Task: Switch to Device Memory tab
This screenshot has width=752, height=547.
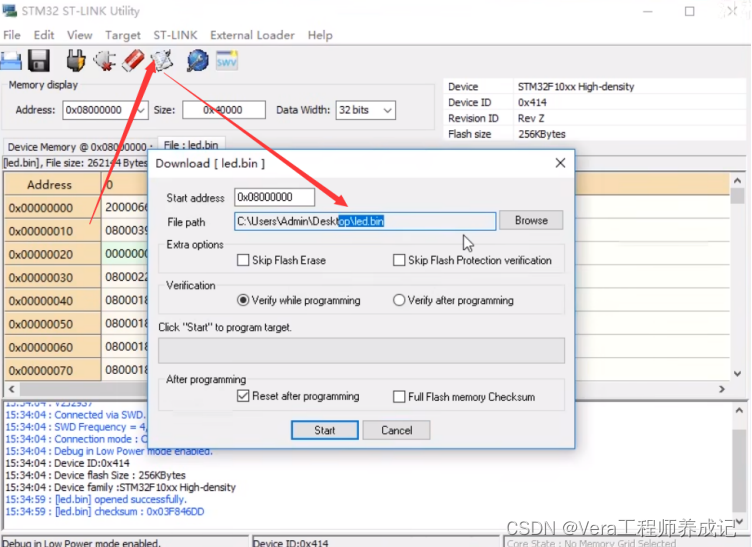Action: click(79, 147)
